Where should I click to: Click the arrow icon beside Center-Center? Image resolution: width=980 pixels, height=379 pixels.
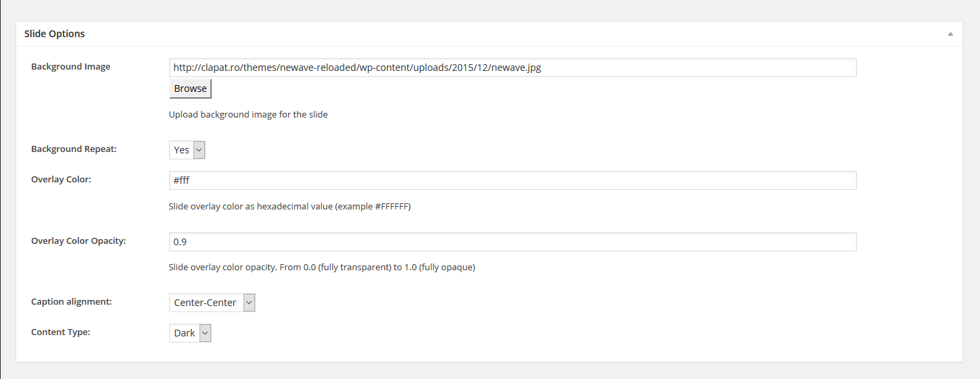pyautogui.click(x=249, y=303)
